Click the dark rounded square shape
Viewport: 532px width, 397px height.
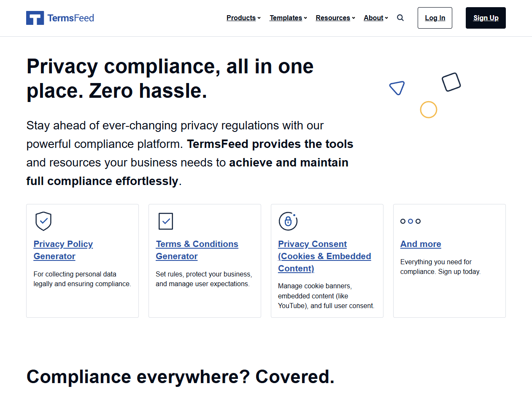coord(451,82)
